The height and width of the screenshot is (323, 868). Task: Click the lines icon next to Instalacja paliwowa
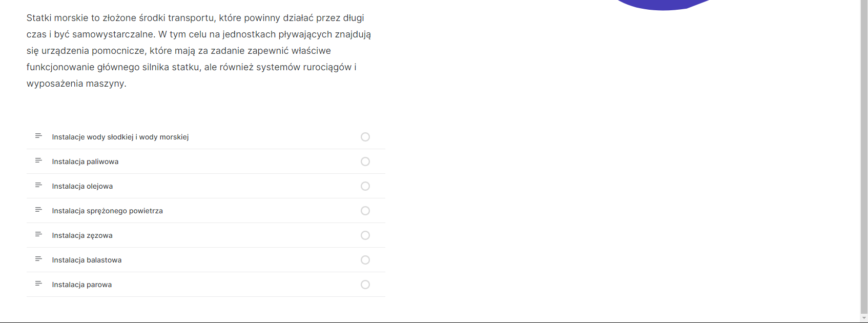pos(38,160)
